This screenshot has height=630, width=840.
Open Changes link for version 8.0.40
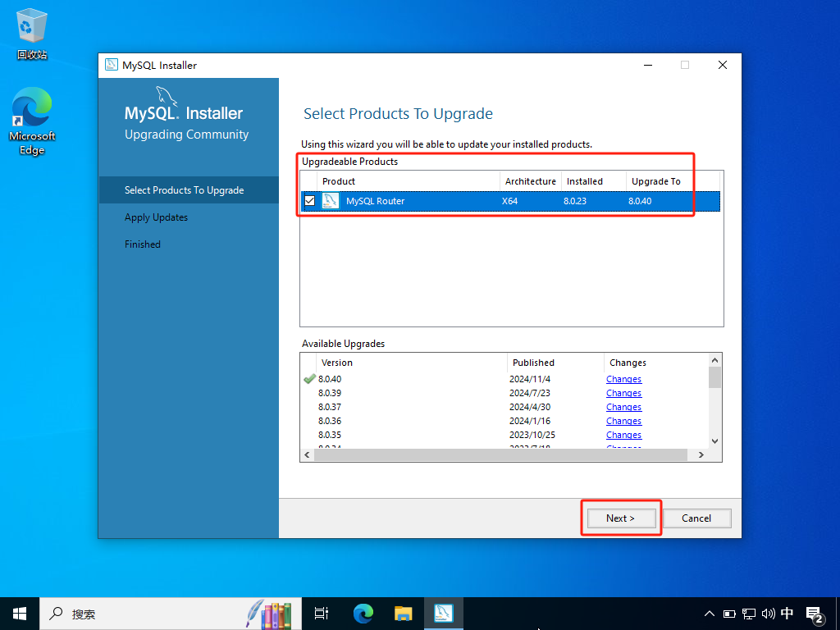tap(623, 379)
